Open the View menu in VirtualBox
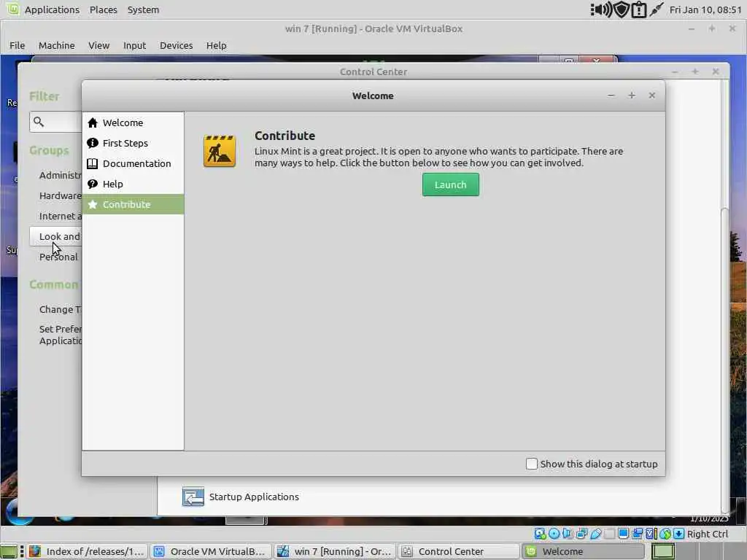747x560 pixels. pyautogui.click(x=99, y=46)
